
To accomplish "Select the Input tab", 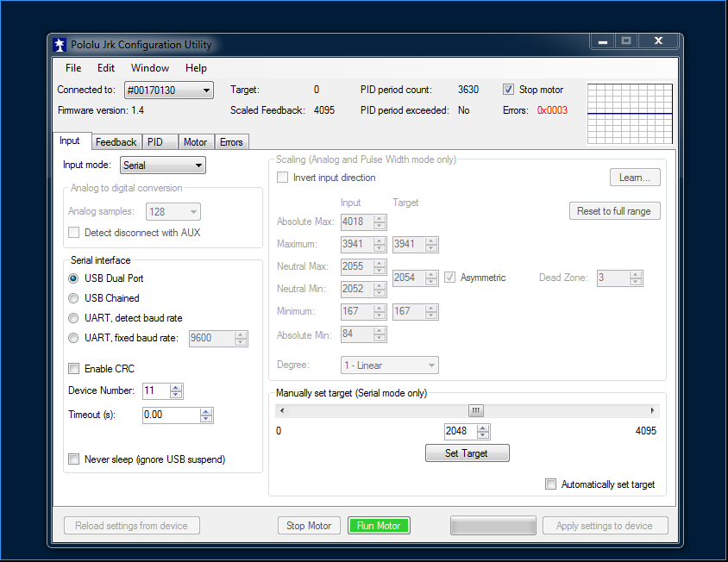I will click(x=70, y=140).
